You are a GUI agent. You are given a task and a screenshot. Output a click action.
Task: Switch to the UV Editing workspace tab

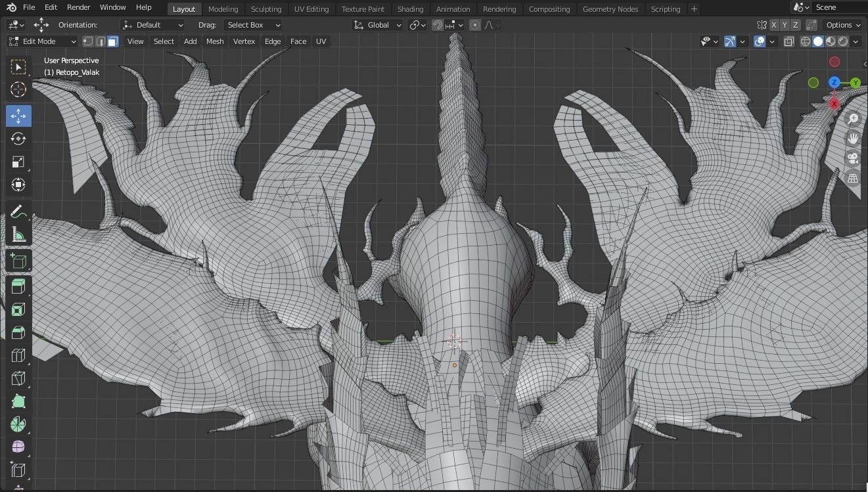(311, 9)
